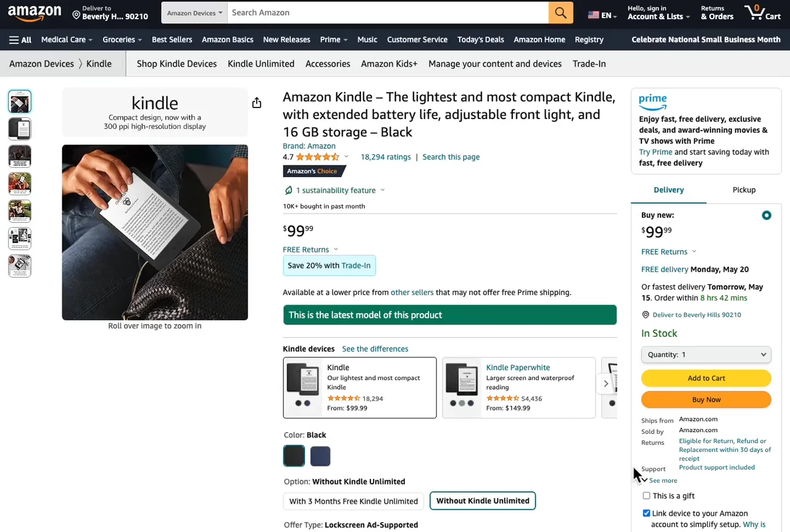Open the shopping cart icon

pyautogui.click(x=762, y=12)
